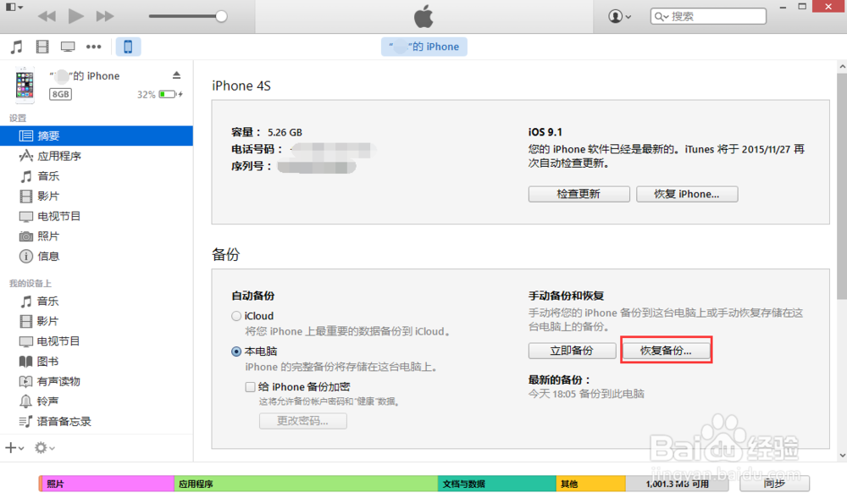Open 电视节目 under 我的设备上

click(97, 341)
